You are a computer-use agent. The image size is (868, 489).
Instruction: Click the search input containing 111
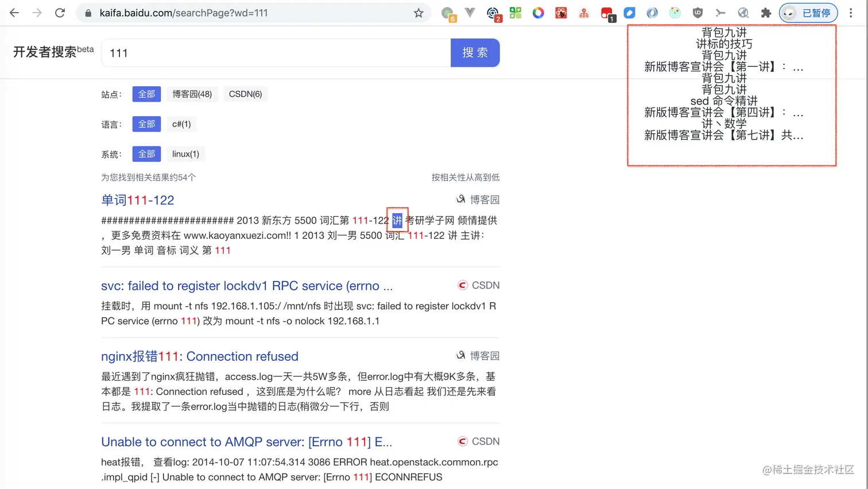[276, 53]
